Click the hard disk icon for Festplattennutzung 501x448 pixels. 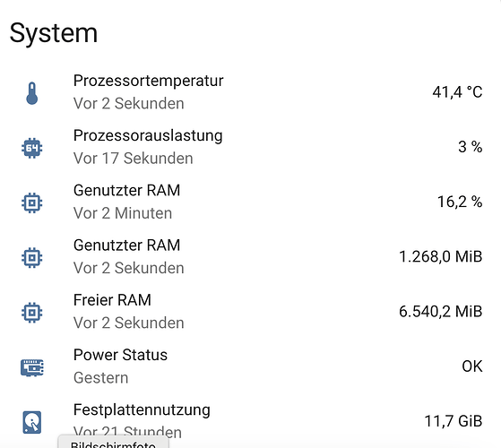pyautogui.click(x=32, y=422)
